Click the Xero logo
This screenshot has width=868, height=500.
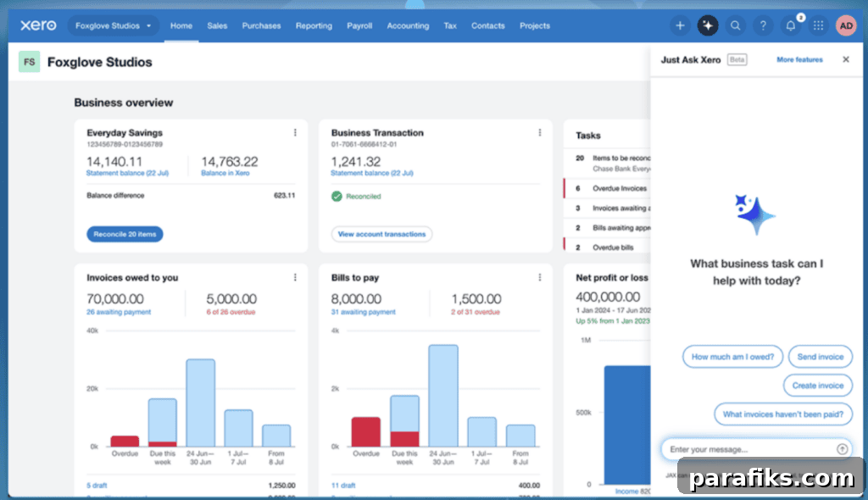click(38, 25)
